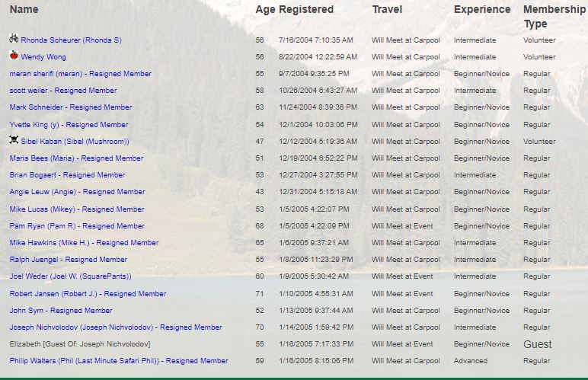Click the Ralph Juengel member link
The height and width of the screenshot is (380, 588).
coord(69,260)
